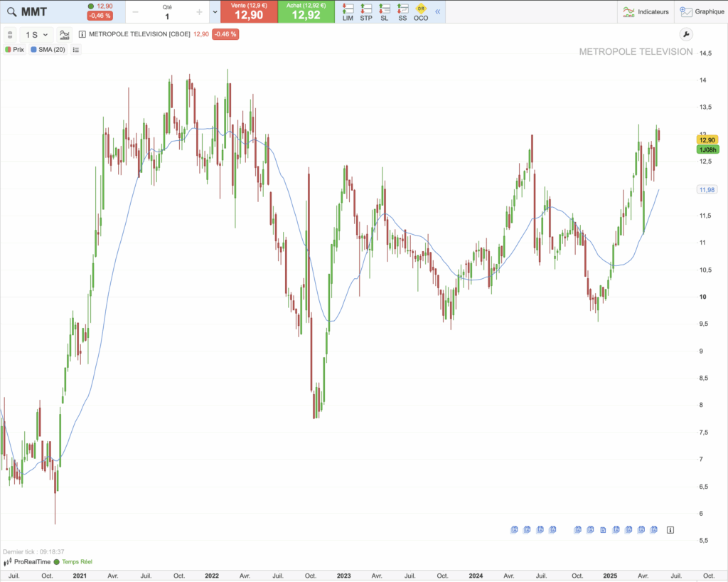Click the yellow 12,90 price label

click(x=707, y=140)
